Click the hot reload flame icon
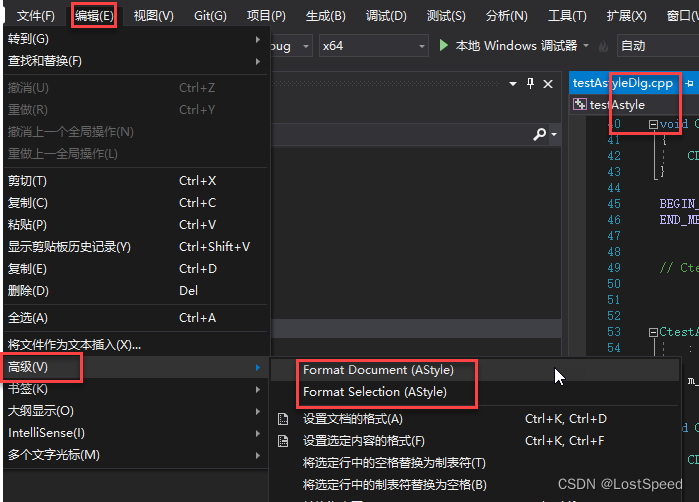Screen dimensions: 699x502 [x=603, y=46]
